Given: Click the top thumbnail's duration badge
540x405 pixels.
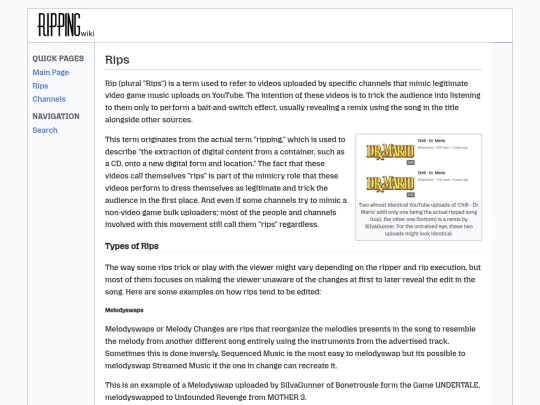Looking at the screenshot, I should pos(411,163).
